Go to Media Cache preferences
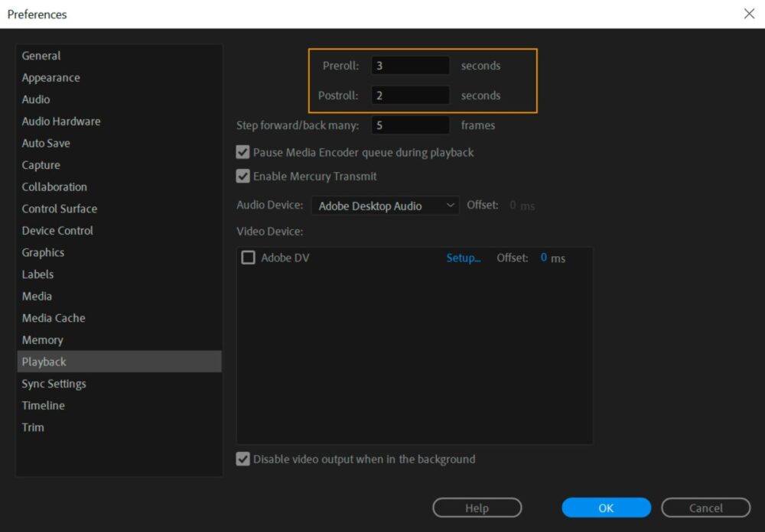The width and height of the screenshot is (765, 532). click(53, 318)
